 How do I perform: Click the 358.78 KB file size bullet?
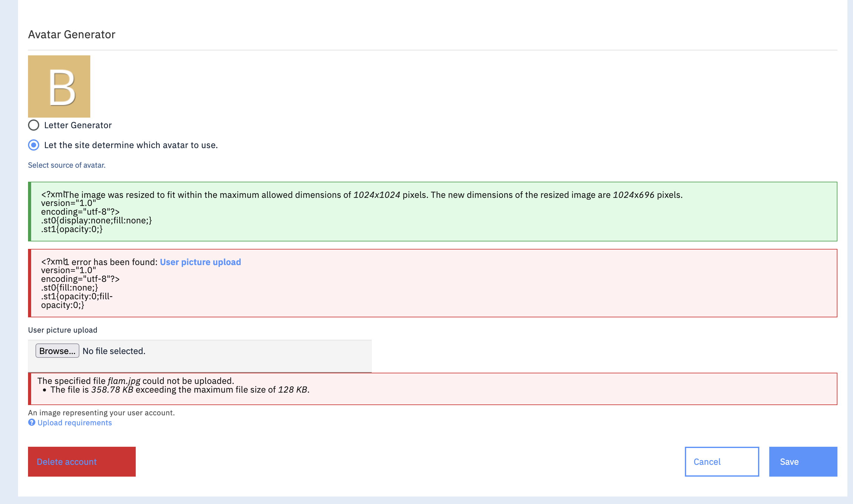click(x=179, y=390)
